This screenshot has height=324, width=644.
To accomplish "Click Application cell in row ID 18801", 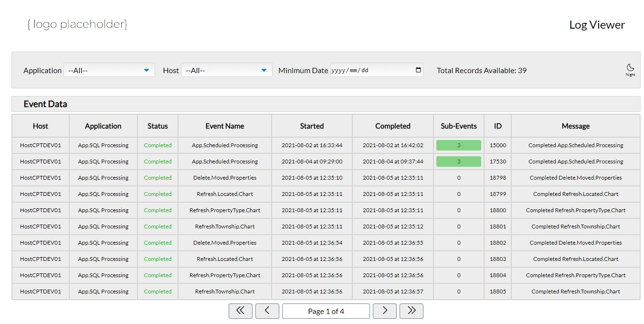I will (103, 227).
